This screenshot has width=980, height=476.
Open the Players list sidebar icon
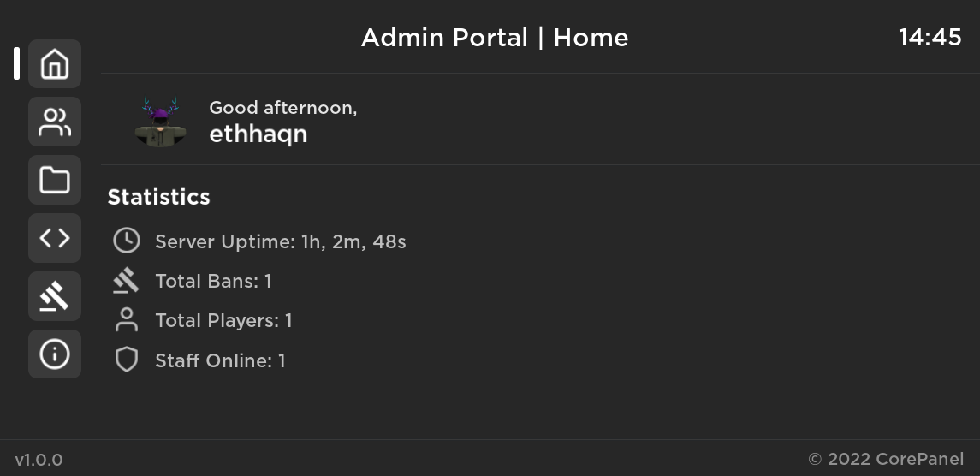coord(55,122)
